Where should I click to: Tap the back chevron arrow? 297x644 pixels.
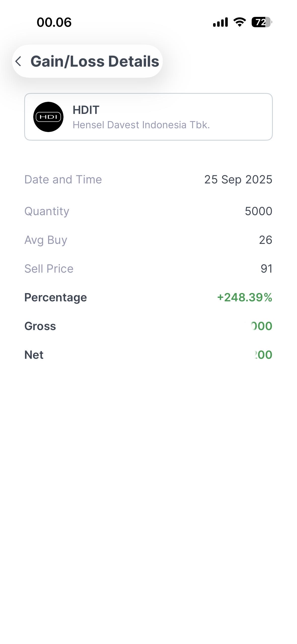point(18,61)
